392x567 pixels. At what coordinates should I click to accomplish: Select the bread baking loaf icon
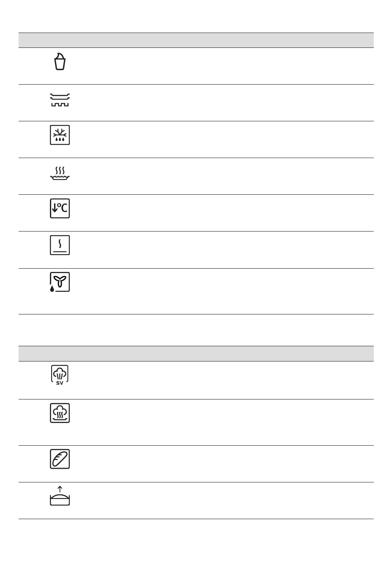pos(60,459)
